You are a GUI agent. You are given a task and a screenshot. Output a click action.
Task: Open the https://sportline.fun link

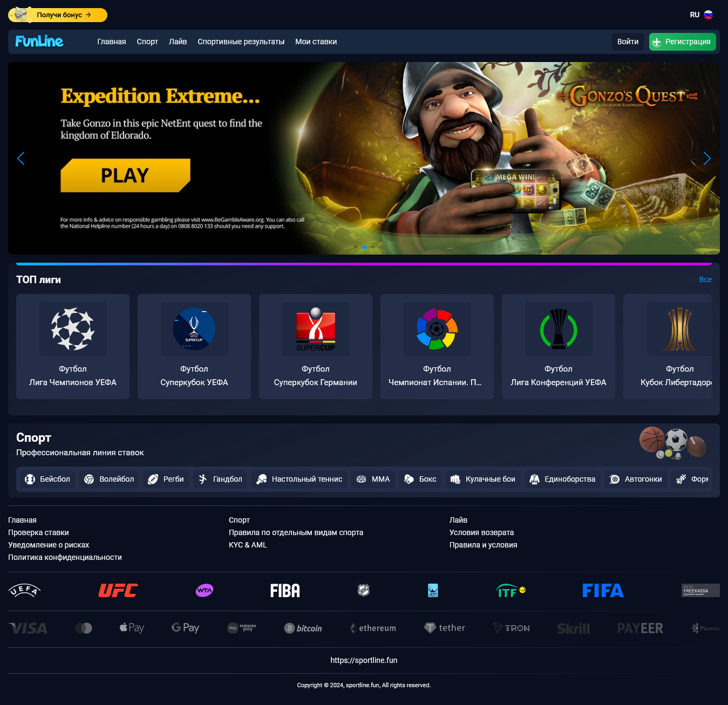pyautogui.click(x=364, y=660)
